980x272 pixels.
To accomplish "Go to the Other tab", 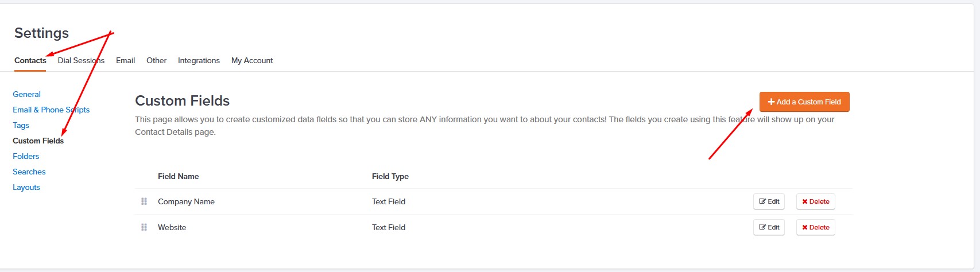I will point(156,60).
